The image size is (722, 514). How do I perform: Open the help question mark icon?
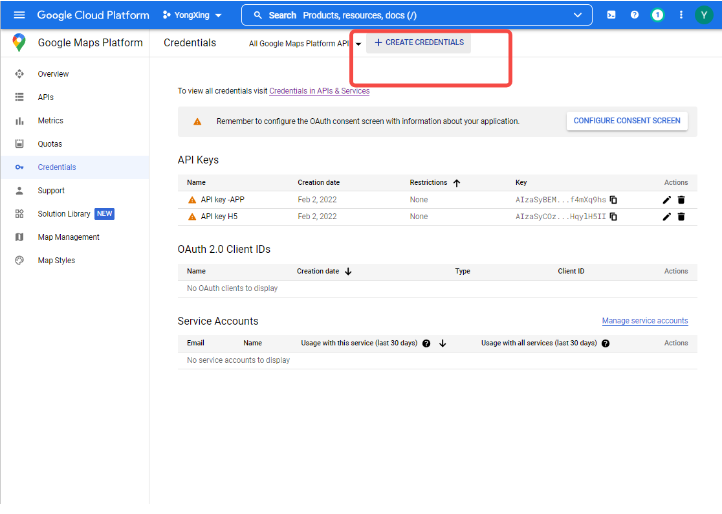point(635,15)
